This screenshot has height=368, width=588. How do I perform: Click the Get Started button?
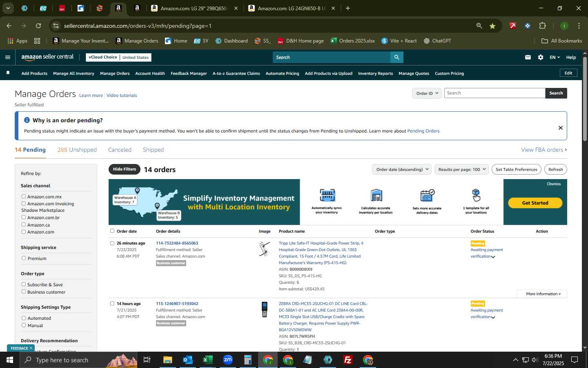tap(535, 203)
